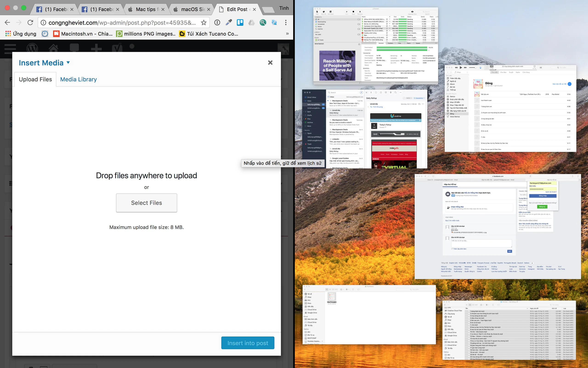Close the Edit Post browser tab
The width and height of the screenshot is (588, 368).
click(x=254, y=9)
